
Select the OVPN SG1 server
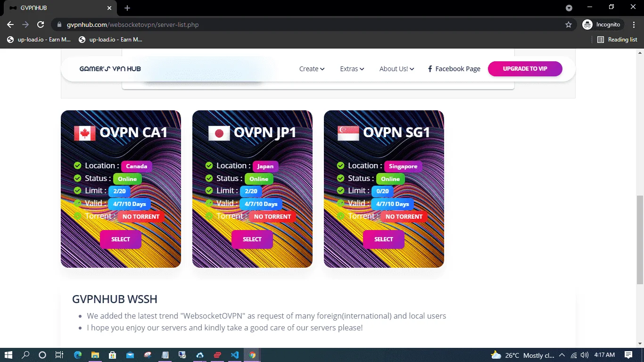tap(383, 239)
